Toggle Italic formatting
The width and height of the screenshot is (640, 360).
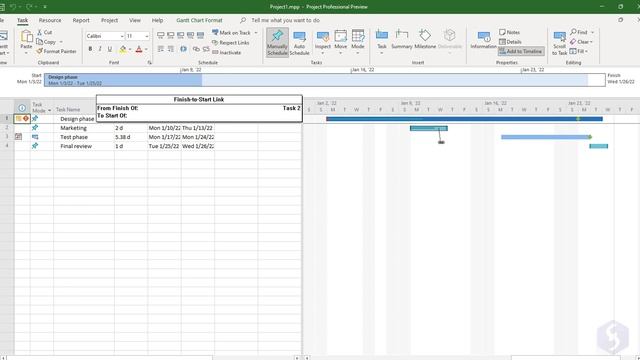tap(100, 49)
